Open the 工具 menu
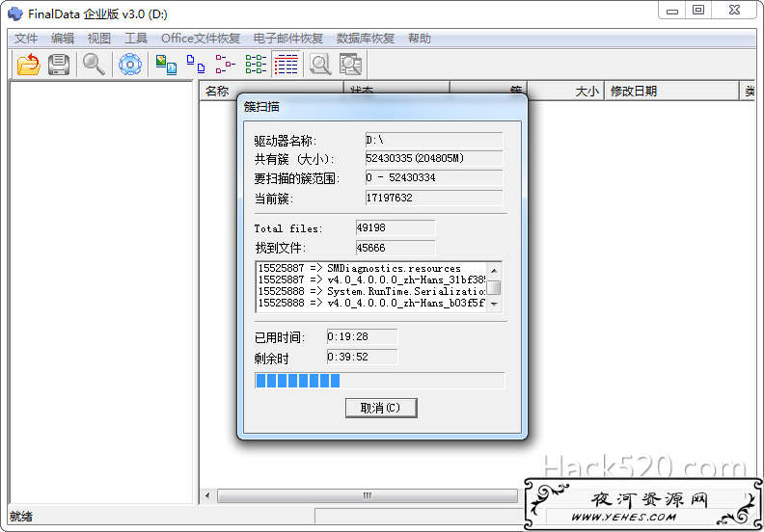 coord(135,39)
